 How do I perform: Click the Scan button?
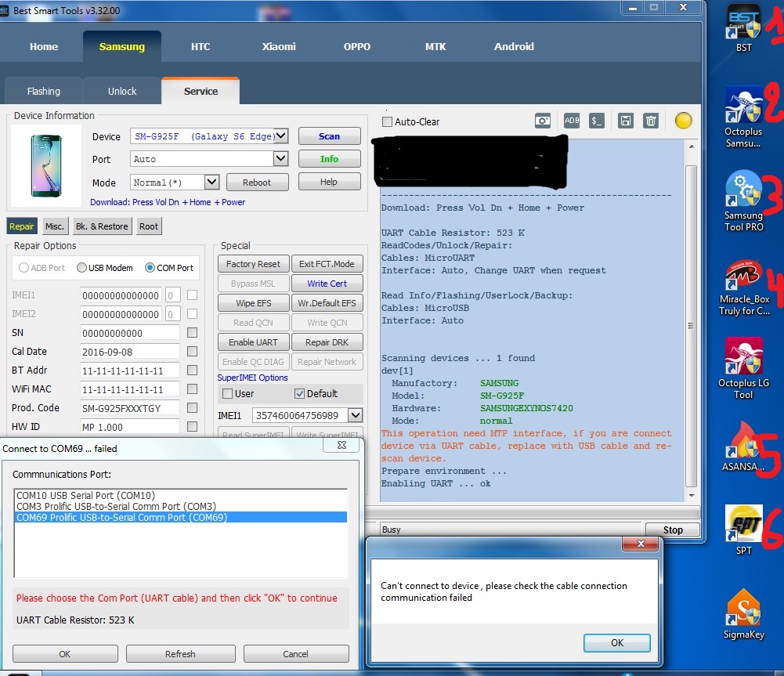pos(329,136)
